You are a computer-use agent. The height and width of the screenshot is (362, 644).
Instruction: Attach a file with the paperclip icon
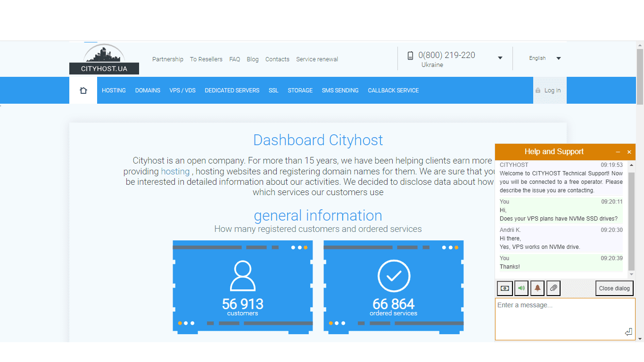(x=553, y=288)
